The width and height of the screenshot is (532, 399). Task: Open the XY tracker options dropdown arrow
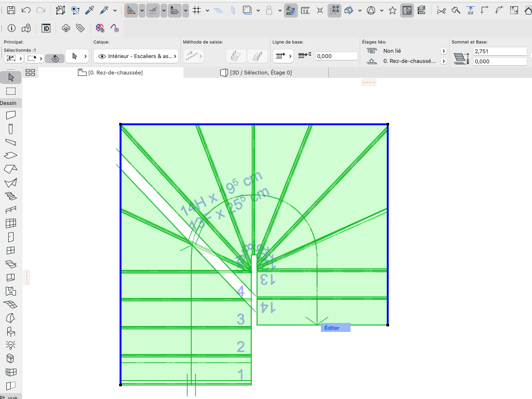coord(185,11)
